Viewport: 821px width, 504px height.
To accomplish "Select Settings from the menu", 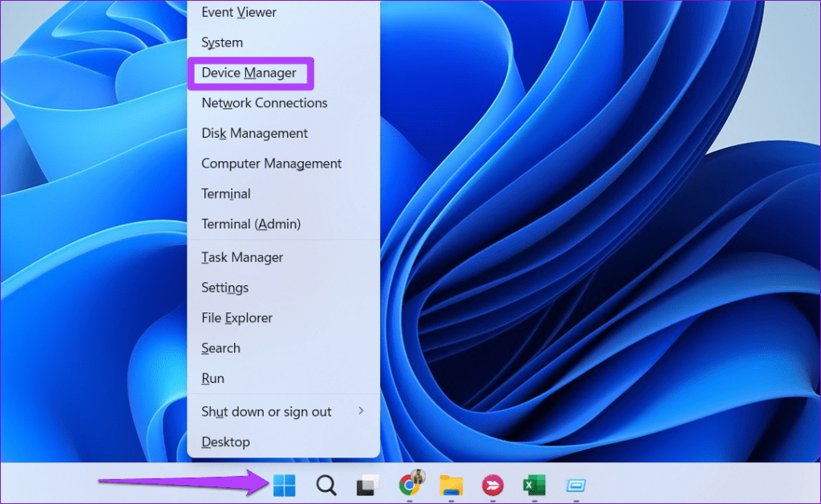I will click(x=224, y=288).
